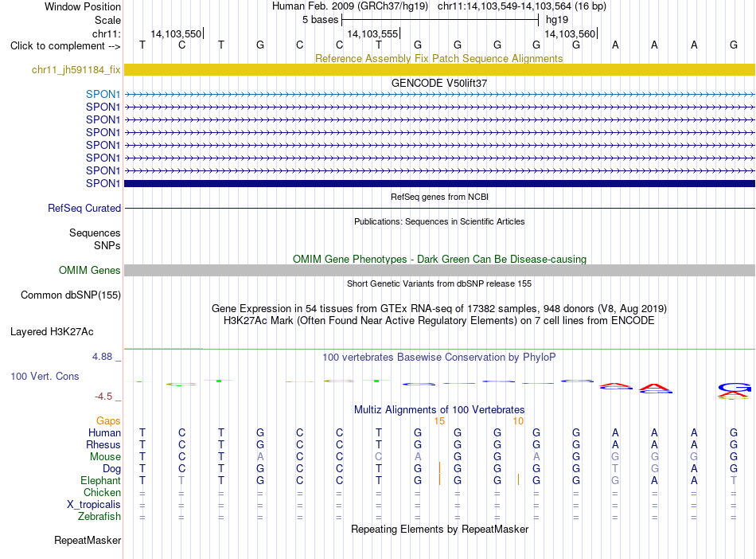The image size is (756, 559).
Task: Click the chr11_jh591184_fix track label
Action: pos(76,69)
